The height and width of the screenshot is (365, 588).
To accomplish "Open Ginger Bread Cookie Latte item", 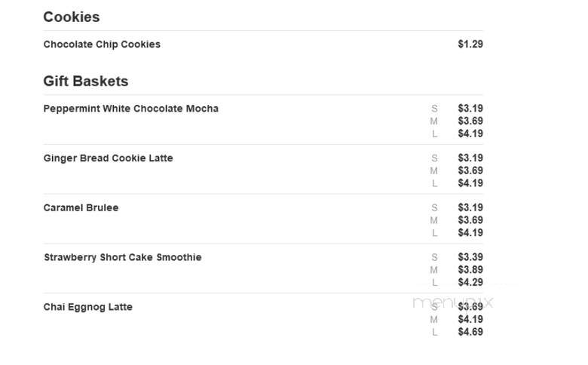I will [108, 158].
